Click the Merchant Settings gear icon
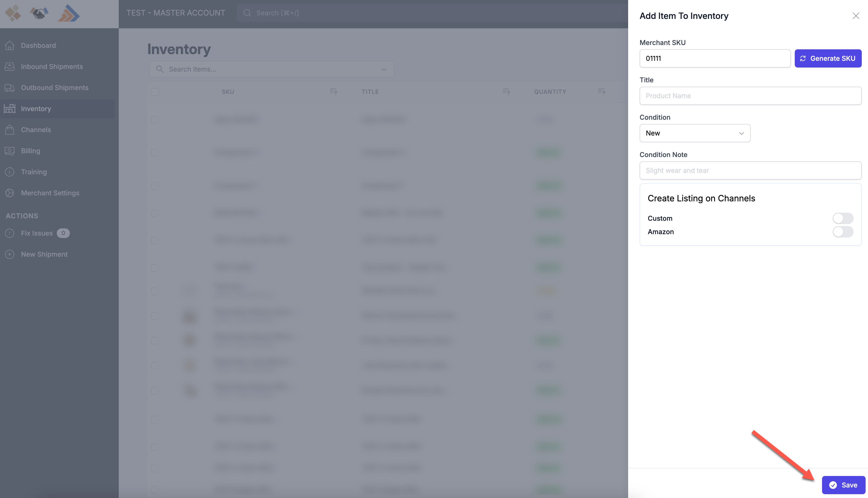 point(10,193)
